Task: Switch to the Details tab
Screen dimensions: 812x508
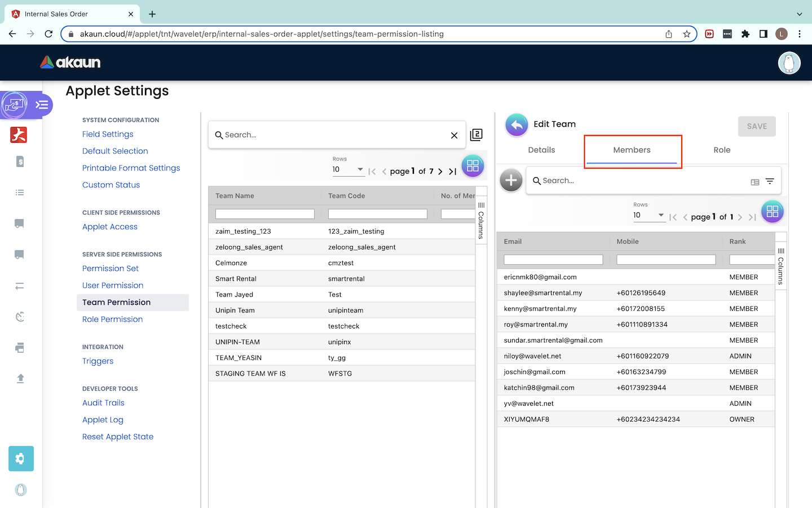Action: coord(541,150)
